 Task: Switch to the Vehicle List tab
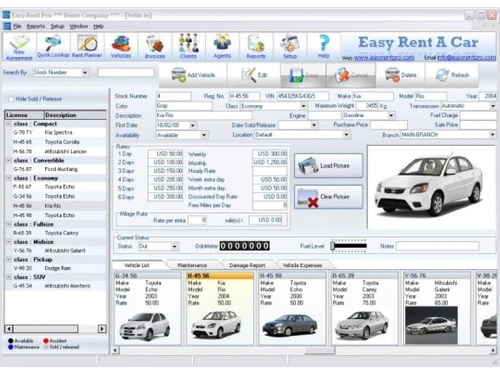pyautogui.click(x=137, y=265)
